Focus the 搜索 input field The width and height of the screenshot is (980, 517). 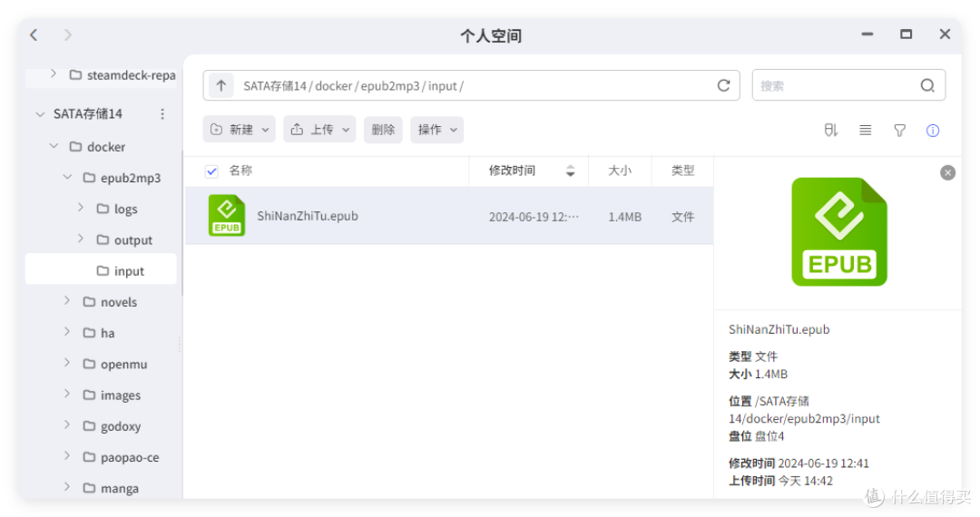click(x=838, y=85)
